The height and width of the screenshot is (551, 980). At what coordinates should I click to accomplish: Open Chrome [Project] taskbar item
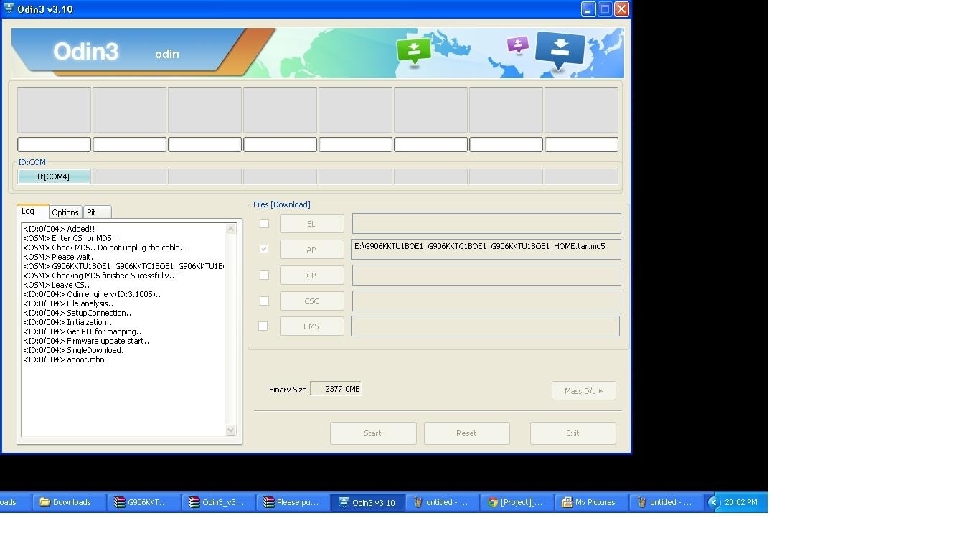click(517, 502)
